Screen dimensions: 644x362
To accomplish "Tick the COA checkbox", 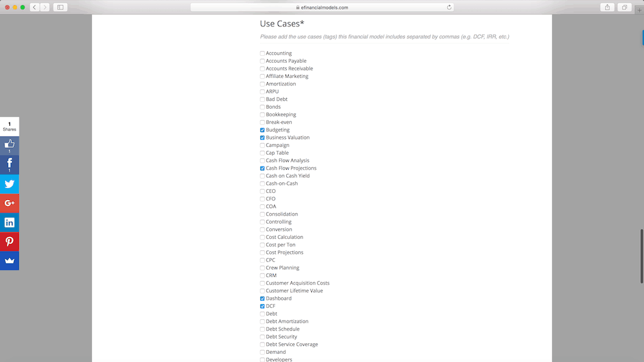I will (262, 206).
